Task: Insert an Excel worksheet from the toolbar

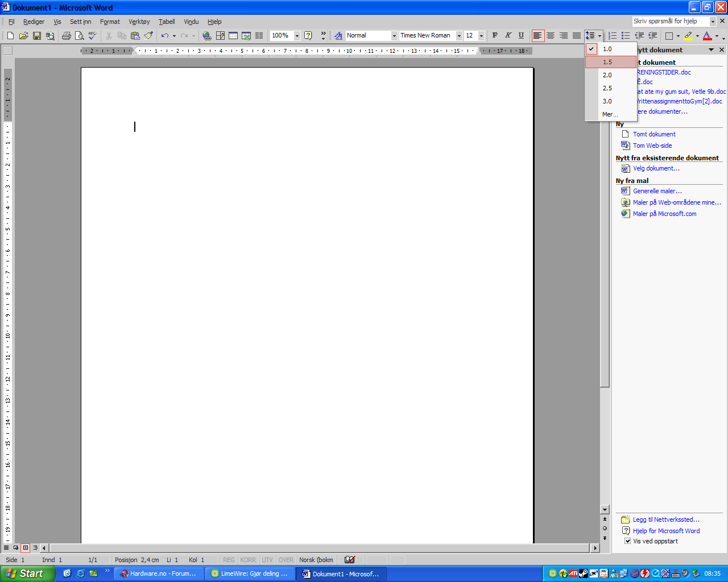Action: 246,36
